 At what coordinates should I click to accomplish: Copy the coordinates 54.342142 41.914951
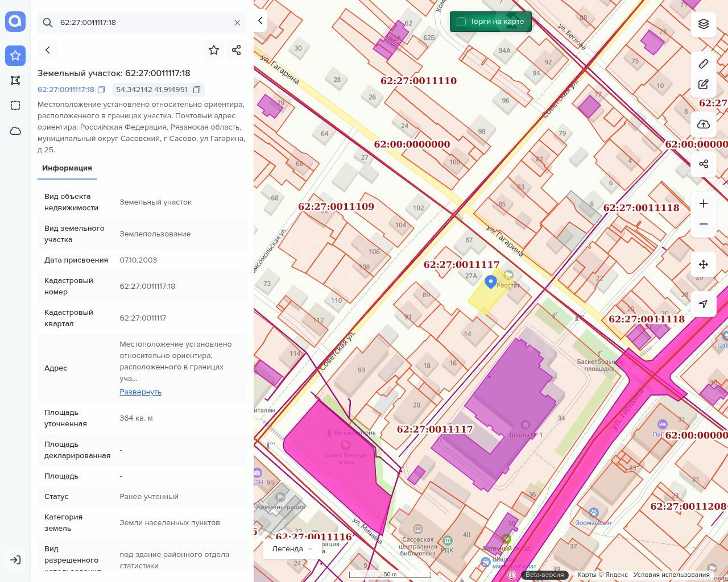[197, 90]
